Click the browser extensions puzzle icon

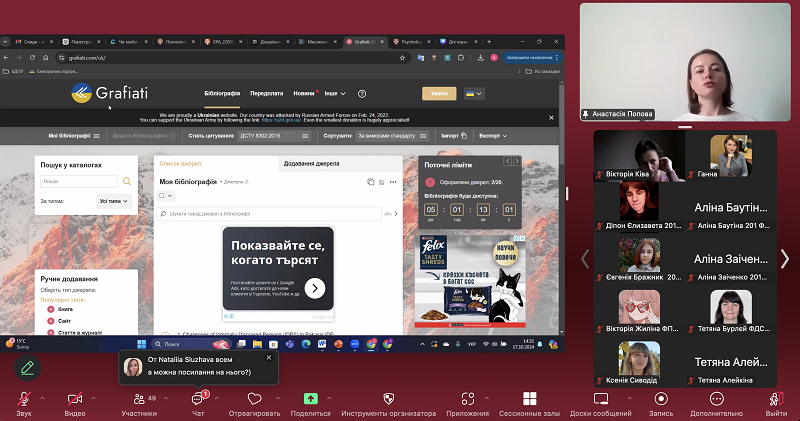pyautogui.click(x=461, y=58)
